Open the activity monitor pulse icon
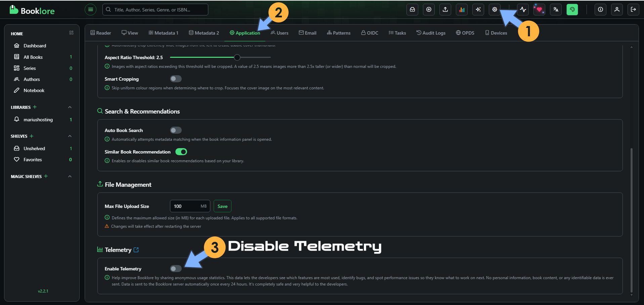Image resolution: width=644 pixels, height=305 pixels. (523, 9)
